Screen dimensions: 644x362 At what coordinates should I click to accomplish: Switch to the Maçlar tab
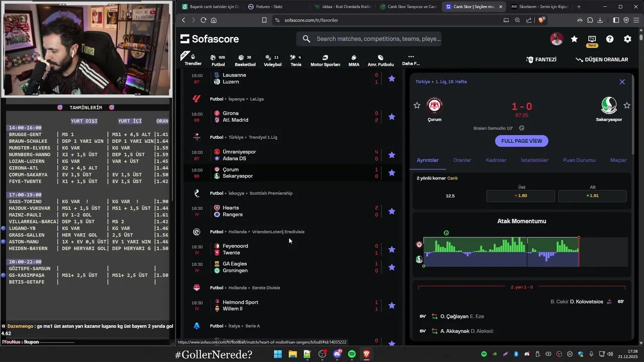coord(618,160)
